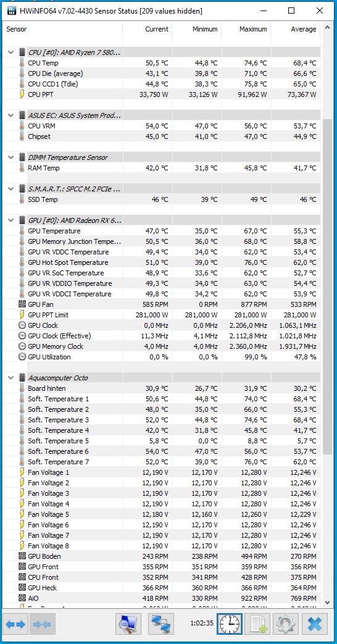Click the 99,0 % maximum GPU Utilization value

255,357
